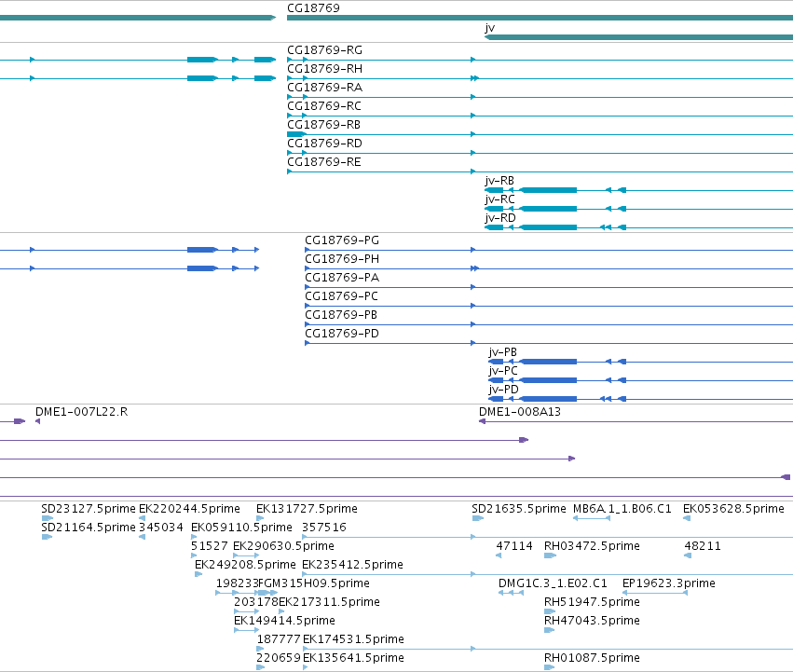Screen dimensions: 793x672
Task: Click the RH01087.5prime EST label
Action: (593, 658)
